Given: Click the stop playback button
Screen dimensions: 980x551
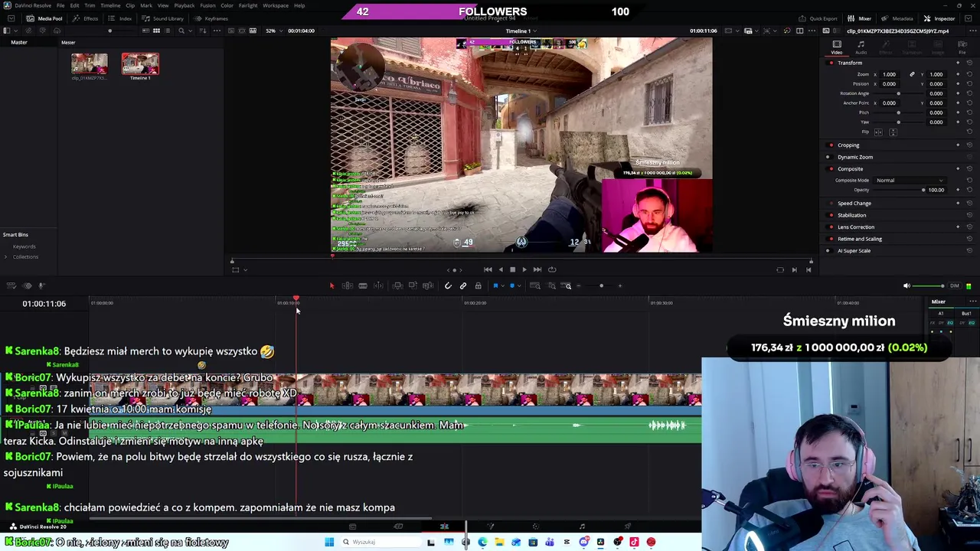Looking at the screenshot, I should click(512, 269).
